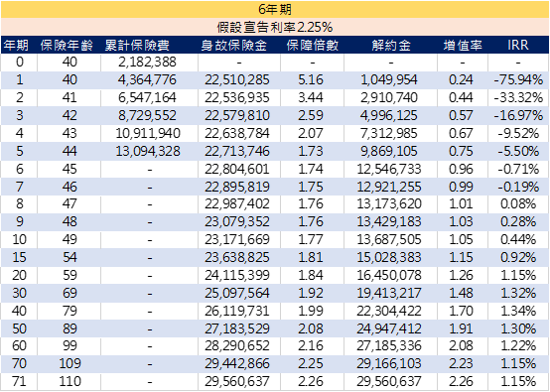This screenshot has height=392, width=550.
Task: Click the 累計保險費 column header
Action: (137, 46)
